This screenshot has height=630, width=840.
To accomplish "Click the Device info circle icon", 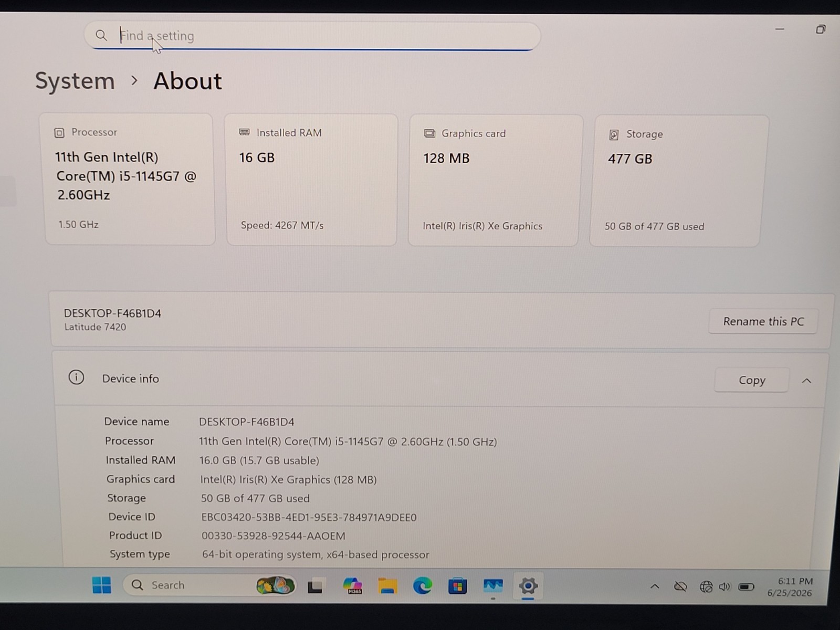I will [x=76, y=377].
